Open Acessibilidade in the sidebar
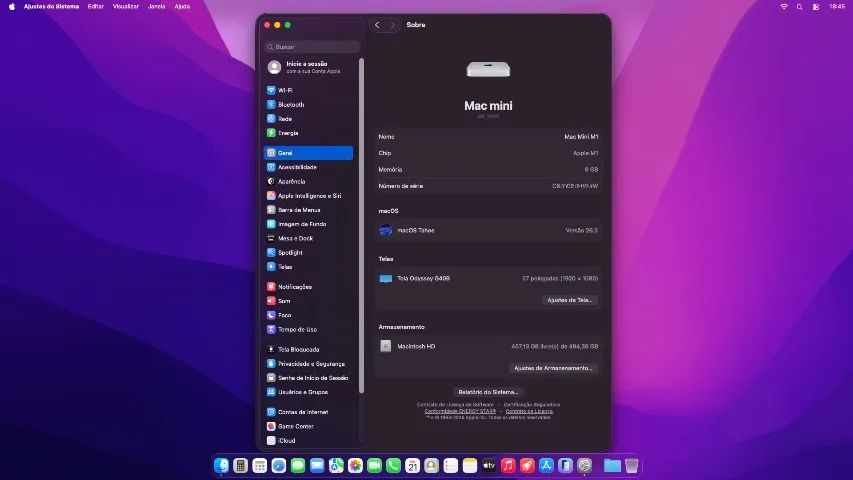Screen dimensions: 853x480 pos(308,167)
